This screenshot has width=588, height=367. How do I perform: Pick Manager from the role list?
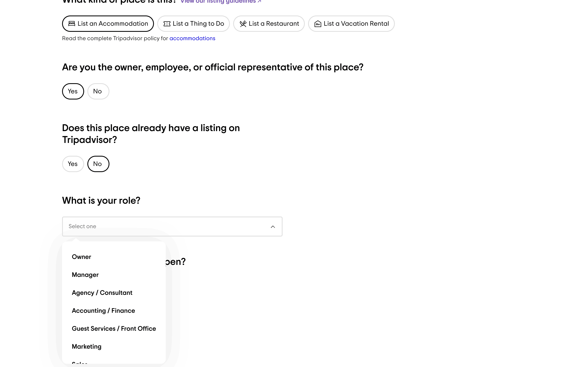[85, 275]
